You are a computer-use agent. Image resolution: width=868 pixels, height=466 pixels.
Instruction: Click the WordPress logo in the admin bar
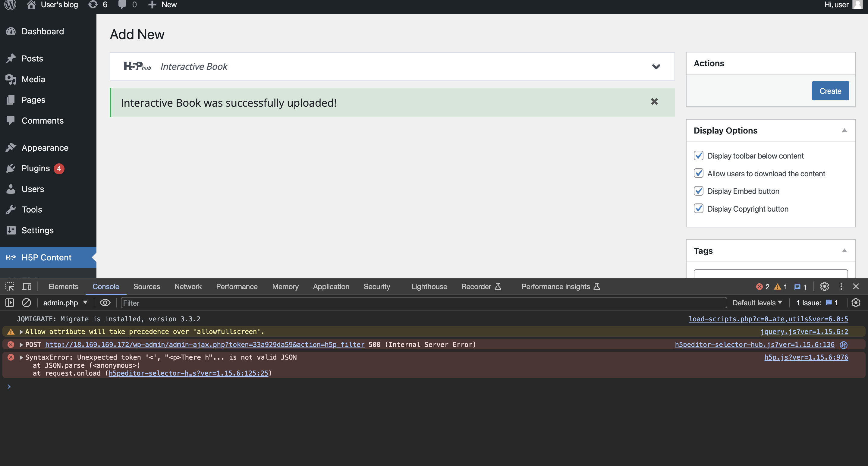tap(10, 5)
